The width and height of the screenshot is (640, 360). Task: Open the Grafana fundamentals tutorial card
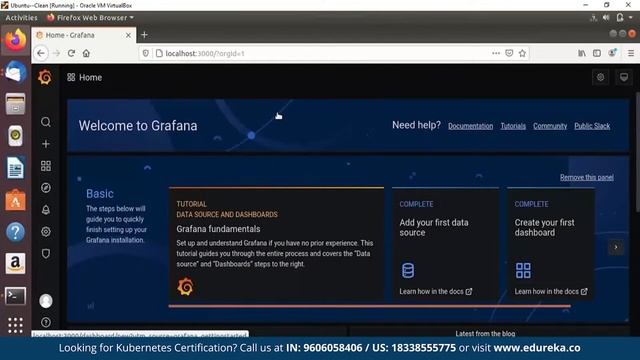point(276,244)
